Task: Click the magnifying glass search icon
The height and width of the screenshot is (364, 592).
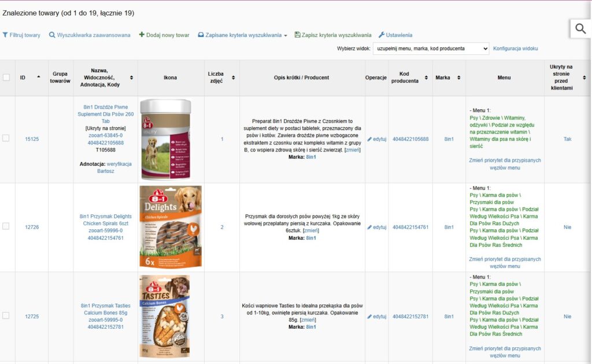Action: pos(580,29)
